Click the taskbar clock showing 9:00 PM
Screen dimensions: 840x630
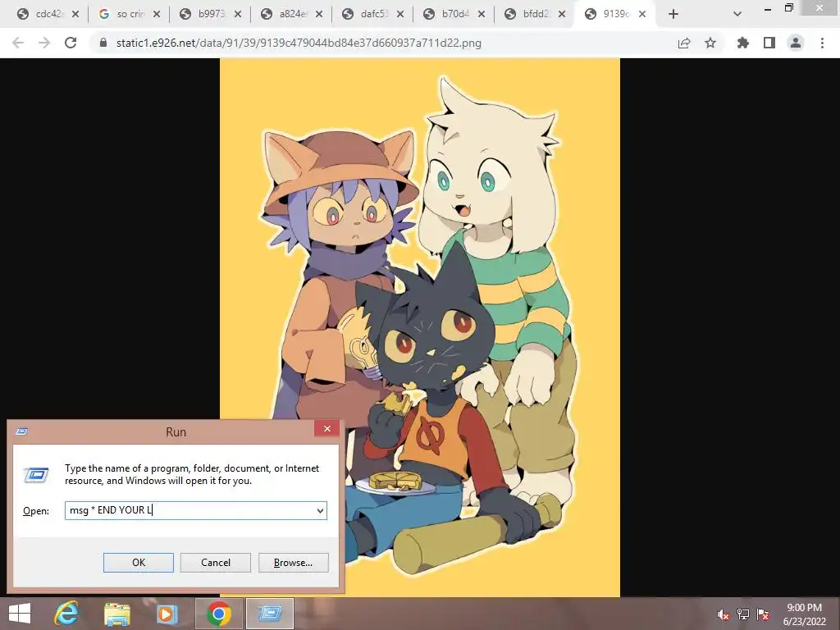click(x=804, y=614)
